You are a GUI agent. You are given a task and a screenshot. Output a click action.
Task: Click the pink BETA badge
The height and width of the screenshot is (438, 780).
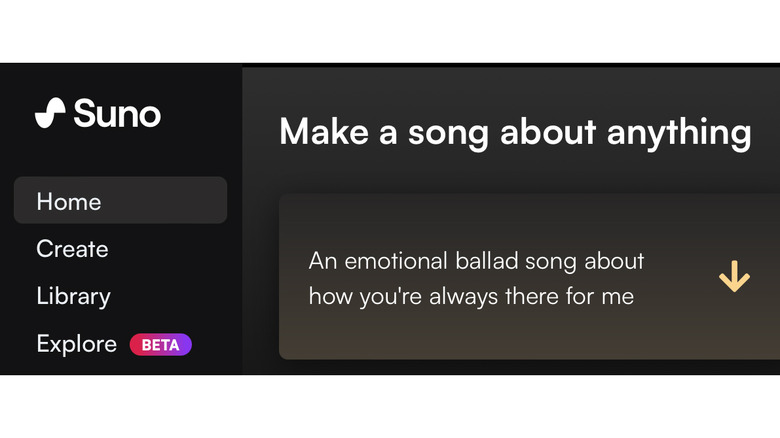tap(160, 345)
